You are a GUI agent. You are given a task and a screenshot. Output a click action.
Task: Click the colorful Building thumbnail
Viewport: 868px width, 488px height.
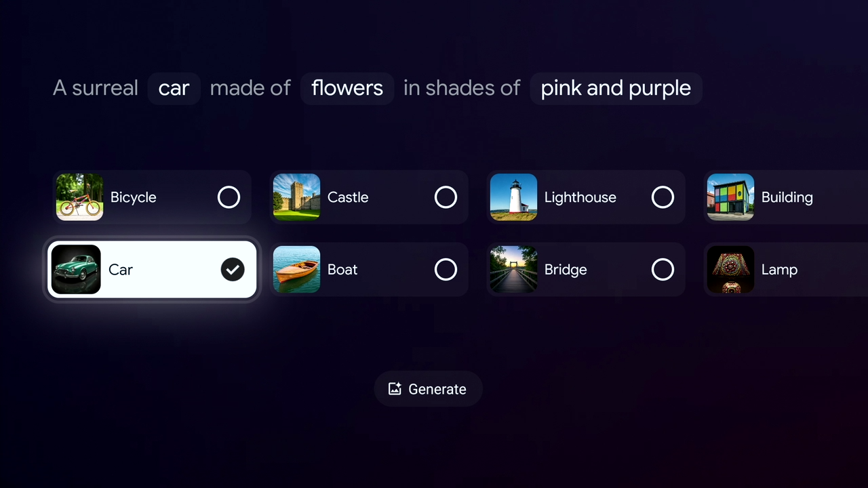pyautogui.click(x=730, y=197)
